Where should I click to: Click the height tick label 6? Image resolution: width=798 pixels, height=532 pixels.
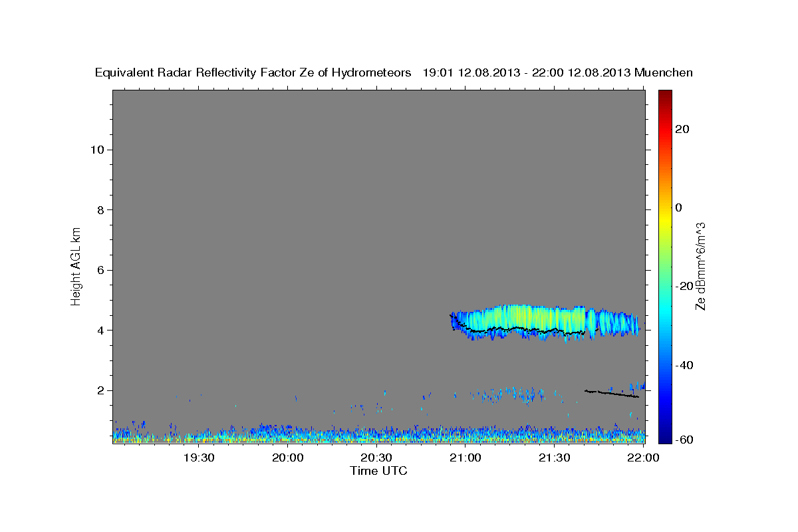coord(100,270)
